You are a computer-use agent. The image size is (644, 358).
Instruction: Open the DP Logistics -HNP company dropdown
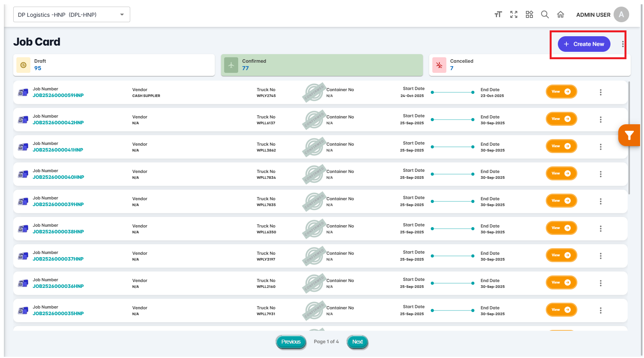click(x=72, y=15)
